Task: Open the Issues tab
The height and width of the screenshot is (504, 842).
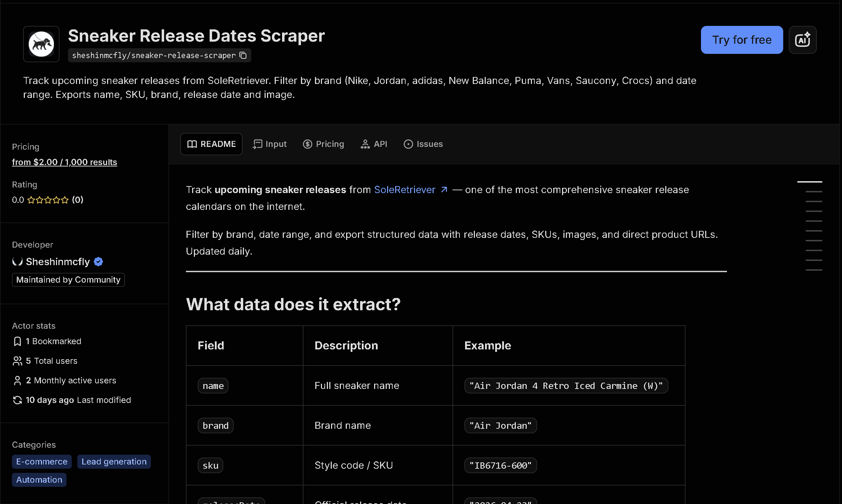Action: click(423, 144)
